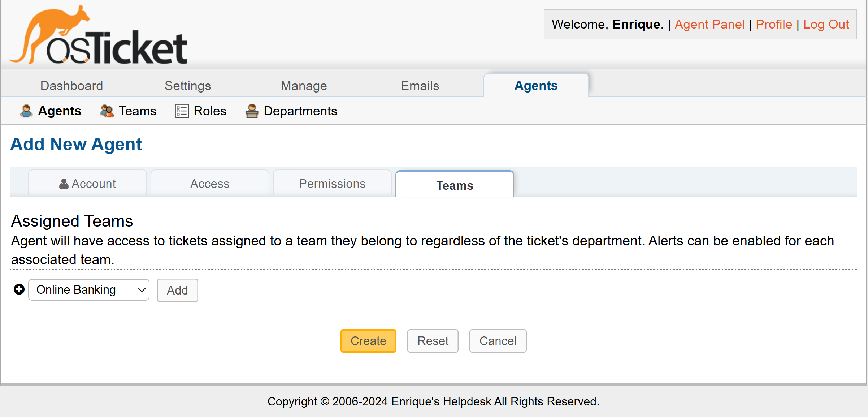This screenshot has width=868, height=417.
Task: Cancel adding the new agent
Action: 498,341
